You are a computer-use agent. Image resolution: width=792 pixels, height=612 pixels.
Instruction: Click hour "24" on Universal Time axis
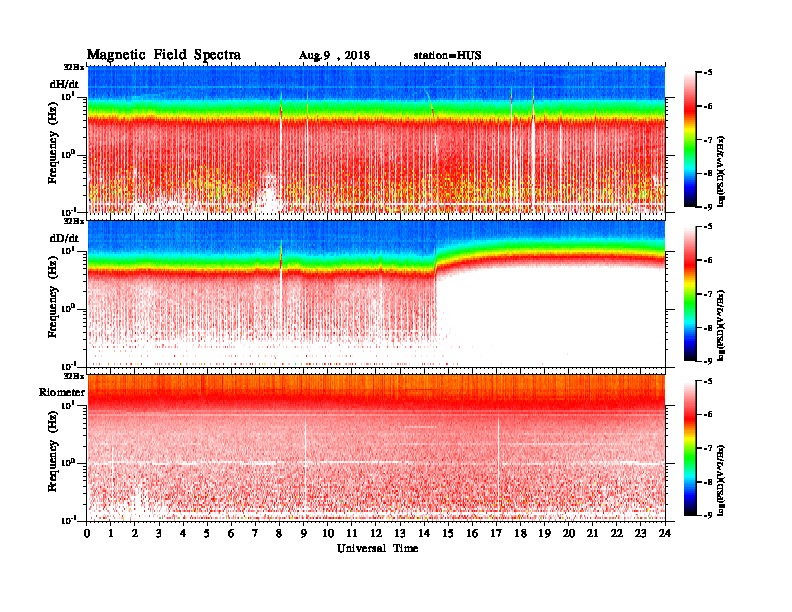pos(665,533)
